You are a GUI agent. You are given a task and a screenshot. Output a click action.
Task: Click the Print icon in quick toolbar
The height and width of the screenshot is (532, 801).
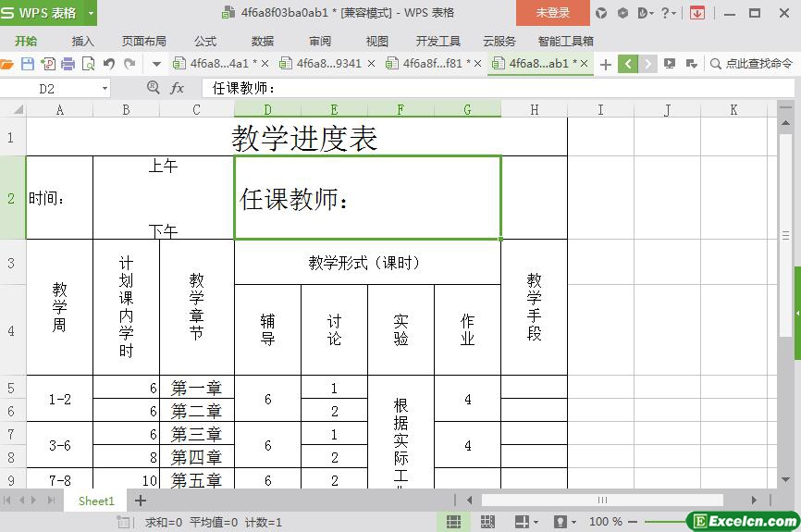[x=68, y=64]
